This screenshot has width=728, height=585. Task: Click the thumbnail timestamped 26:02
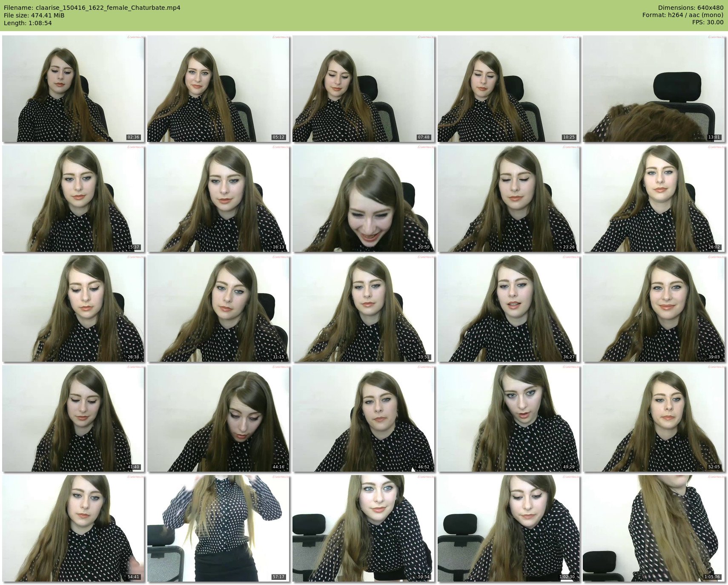654,199
